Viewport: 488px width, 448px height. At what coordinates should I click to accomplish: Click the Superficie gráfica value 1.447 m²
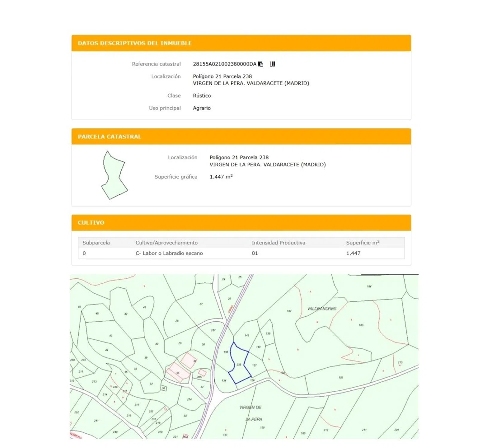tap(221, 177)
